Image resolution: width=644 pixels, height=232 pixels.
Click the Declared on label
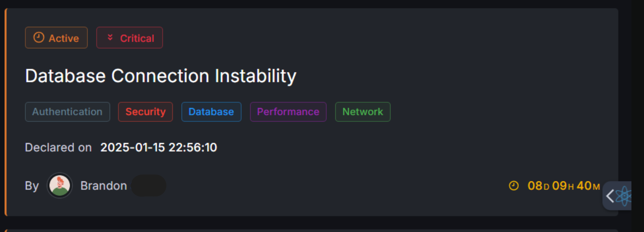pyautogui.click(x=58, y=148)
